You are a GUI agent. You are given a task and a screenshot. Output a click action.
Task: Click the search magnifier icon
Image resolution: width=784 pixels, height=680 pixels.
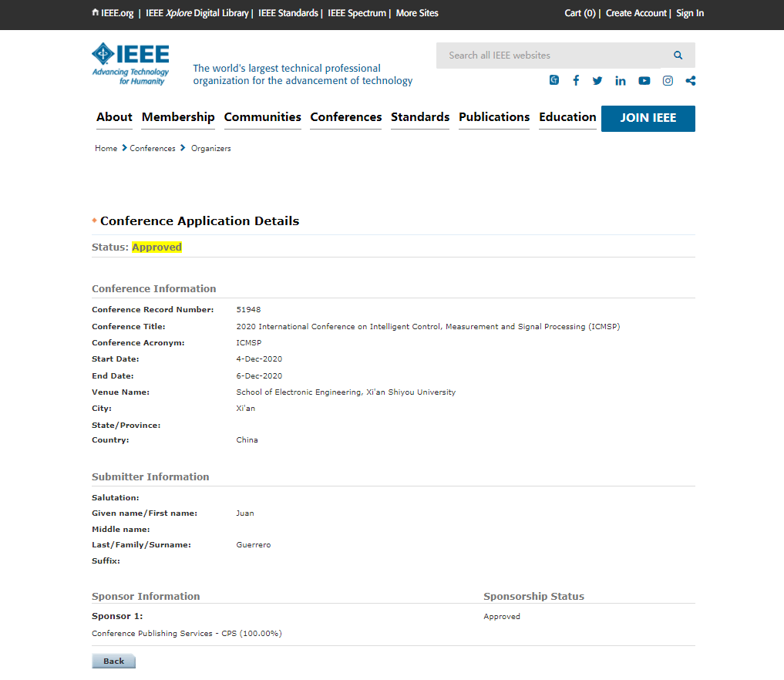pos(678,55)
